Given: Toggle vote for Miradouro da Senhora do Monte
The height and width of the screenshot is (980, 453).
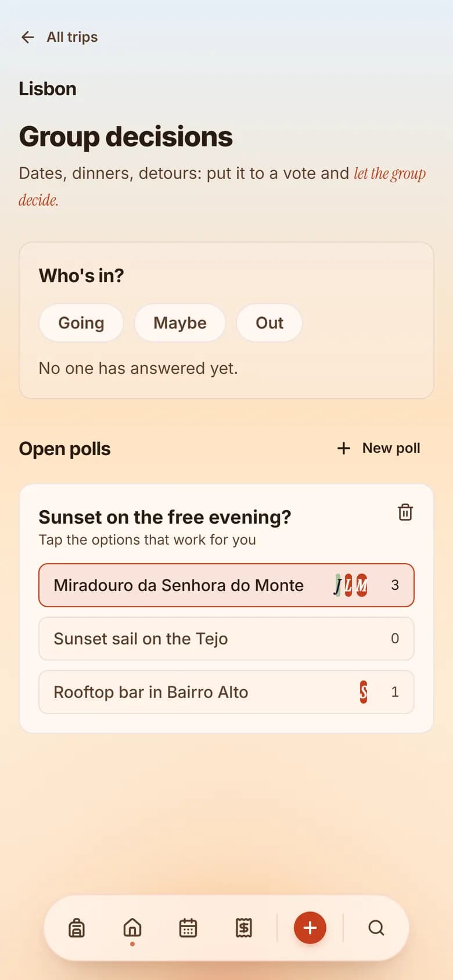Looking at the screenshot, I should [227, 585].
